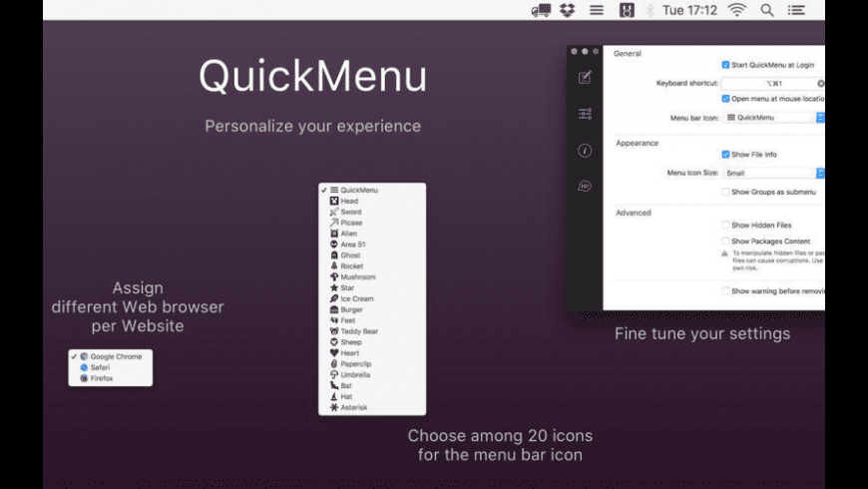Select the Mushroom icon option
The width and height of the screenshot is (868, 489).
(372, 276)
